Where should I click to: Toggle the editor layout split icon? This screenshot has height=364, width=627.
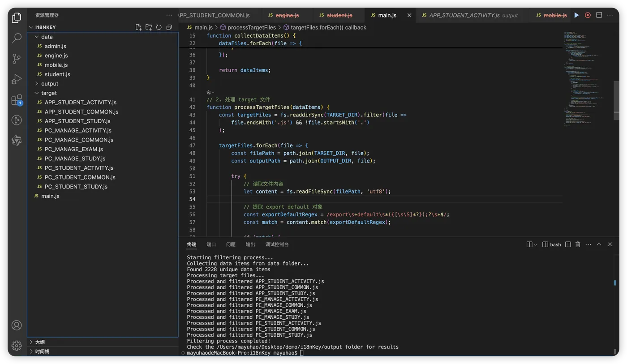pyautogui.click(x=599, y=15)
